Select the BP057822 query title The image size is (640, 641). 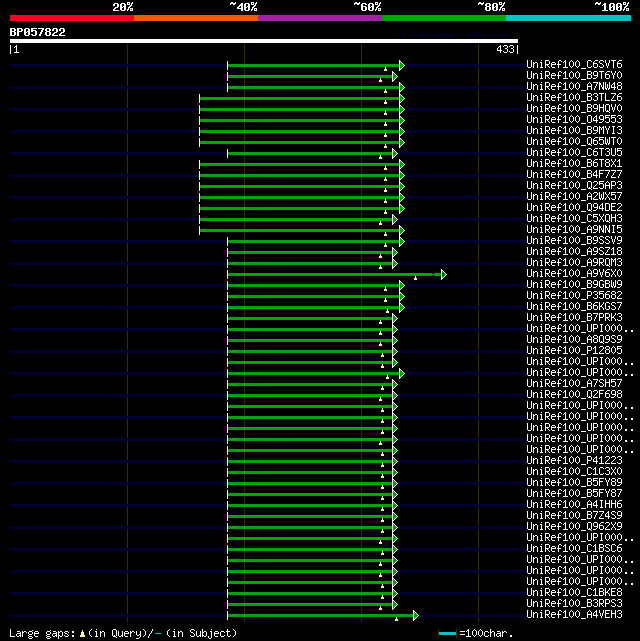pos(38,32)
